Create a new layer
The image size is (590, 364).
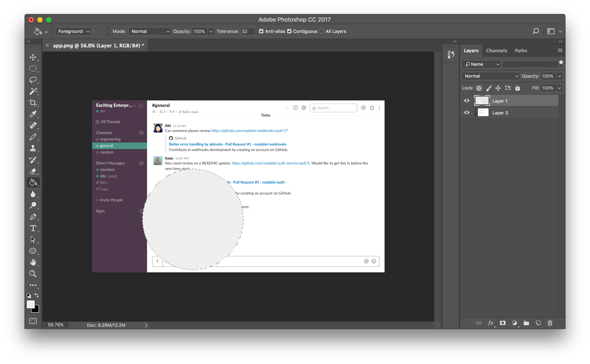point(538,323)
